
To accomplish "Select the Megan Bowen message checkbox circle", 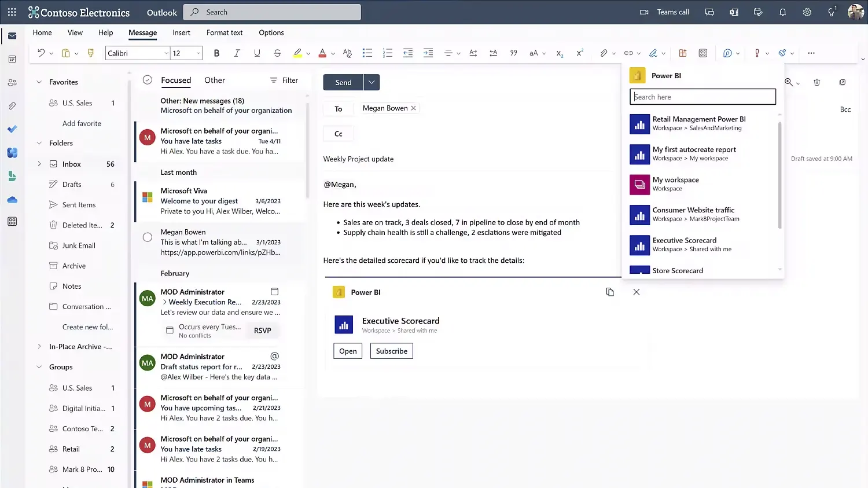I will 148,237.
